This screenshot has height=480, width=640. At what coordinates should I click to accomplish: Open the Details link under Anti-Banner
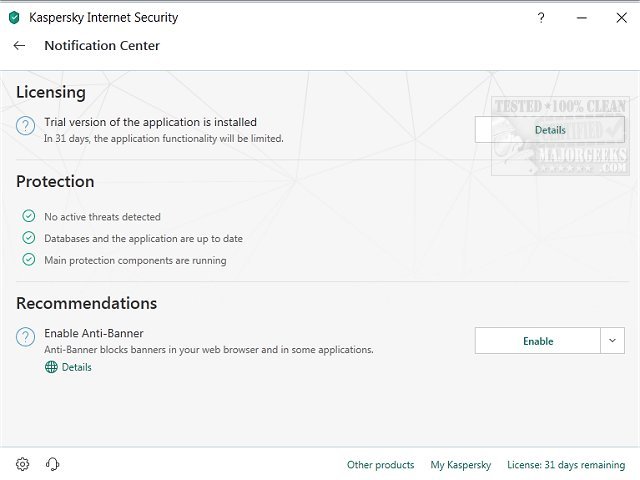click(76, 367)
